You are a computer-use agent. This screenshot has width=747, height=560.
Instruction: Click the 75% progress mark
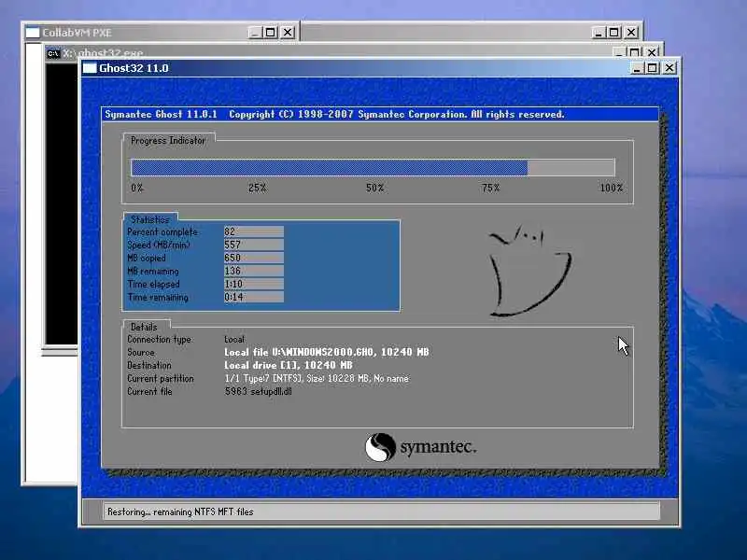click(491, 188)
